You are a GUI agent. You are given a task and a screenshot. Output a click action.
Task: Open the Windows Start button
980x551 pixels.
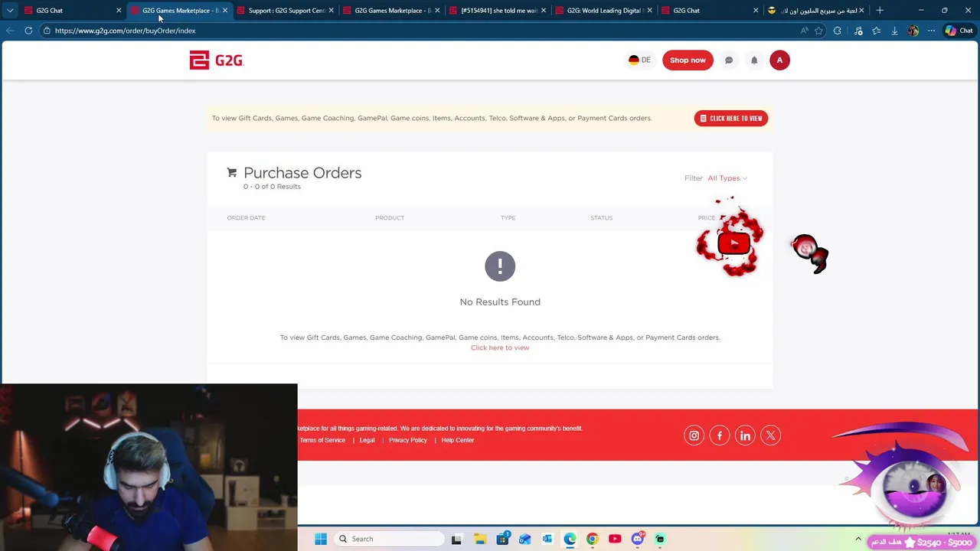click(321, 539)
